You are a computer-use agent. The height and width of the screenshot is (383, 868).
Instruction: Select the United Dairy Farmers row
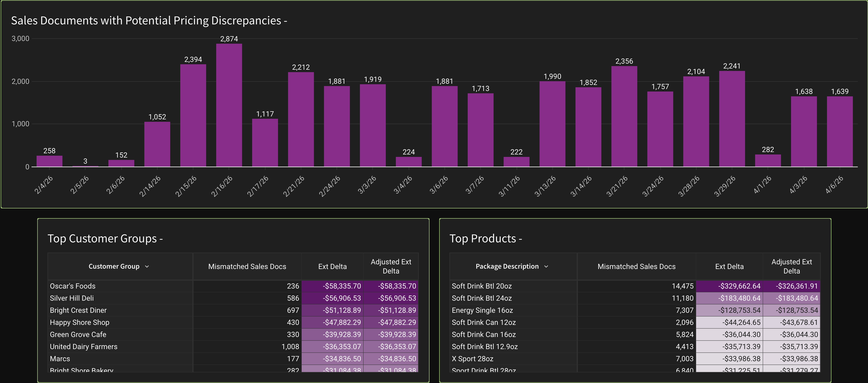(x=84, y=347)
